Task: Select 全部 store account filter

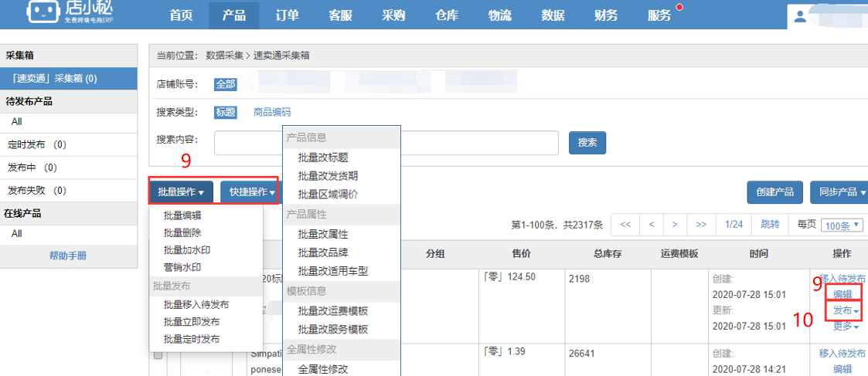Action: point(226,84)
